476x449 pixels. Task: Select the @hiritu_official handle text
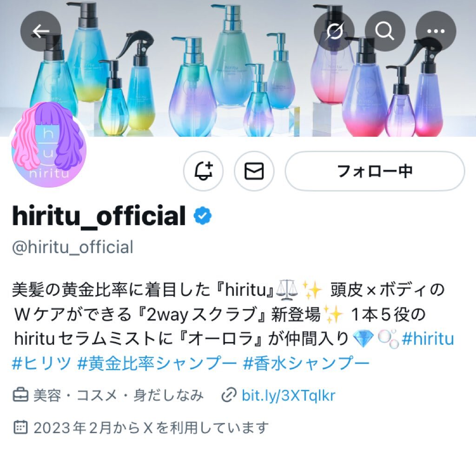[73, 247]
